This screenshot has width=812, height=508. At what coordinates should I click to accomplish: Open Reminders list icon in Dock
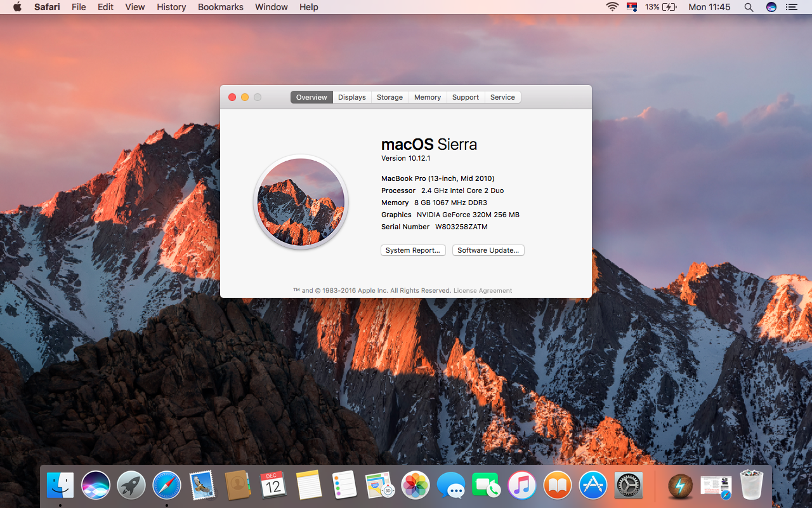click(x=344, y=486)
